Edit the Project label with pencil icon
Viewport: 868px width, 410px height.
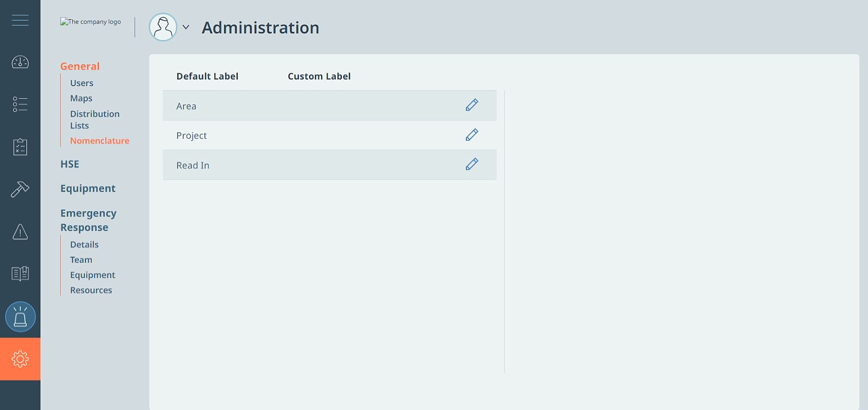pos(472,134)
